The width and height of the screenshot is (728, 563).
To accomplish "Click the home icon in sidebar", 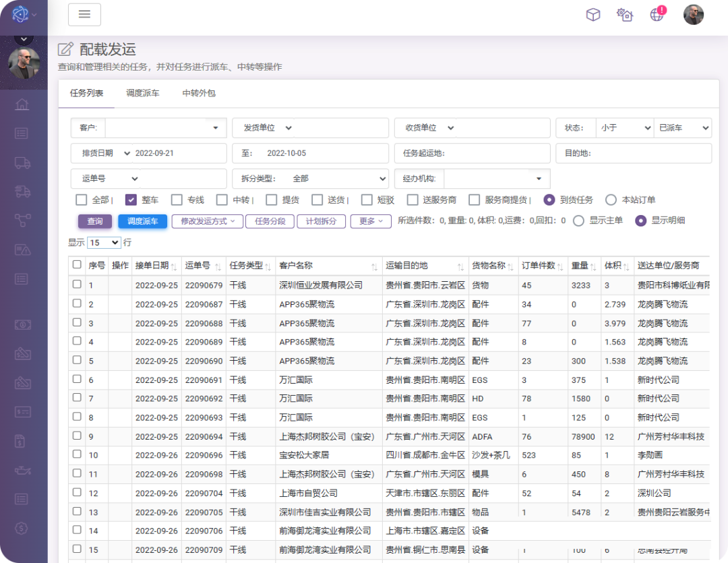I will coord(22,104).
